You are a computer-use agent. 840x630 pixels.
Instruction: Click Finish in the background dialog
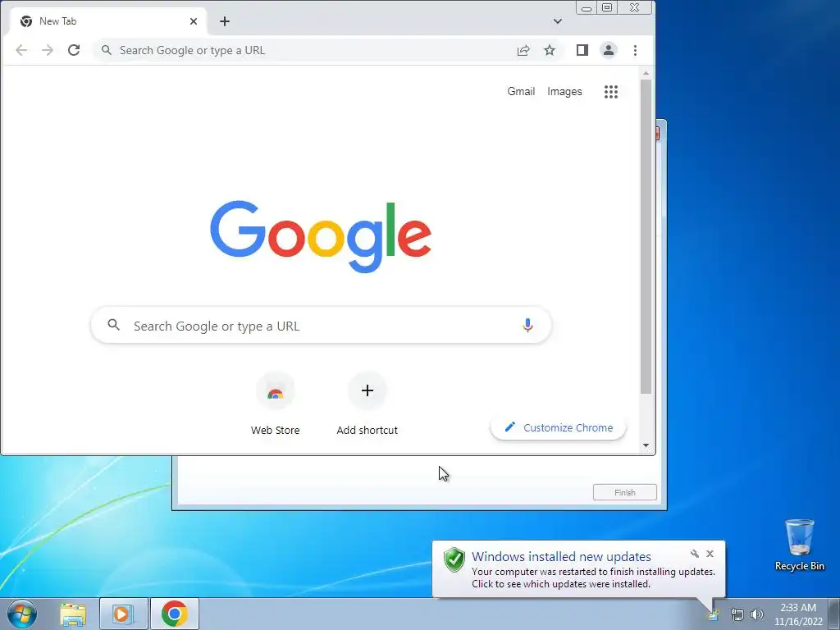pyautogui.click(x=624, y=492)
